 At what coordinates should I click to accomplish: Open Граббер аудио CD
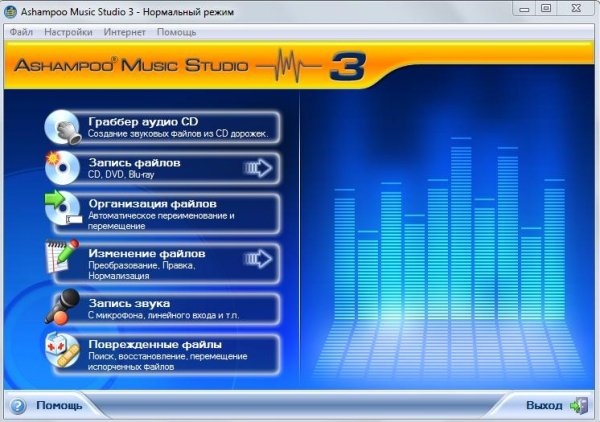pyautogui.click(x=168, y=127)
